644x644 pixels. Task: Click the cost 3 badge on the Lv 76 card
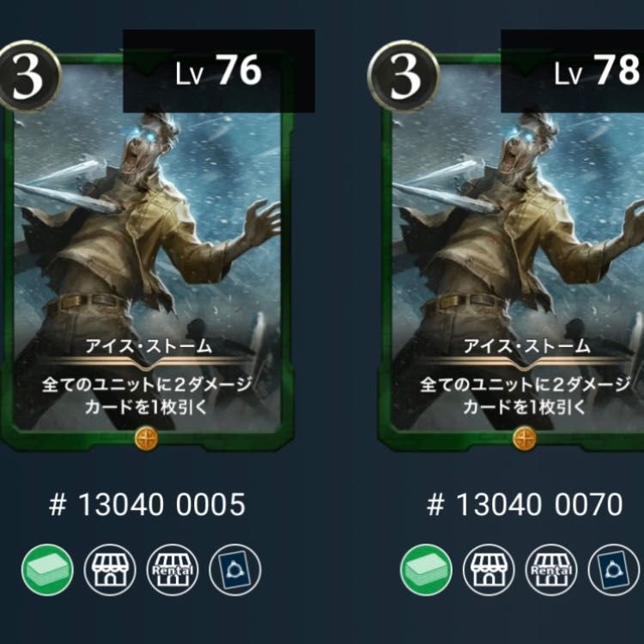(x=28, y=76)
